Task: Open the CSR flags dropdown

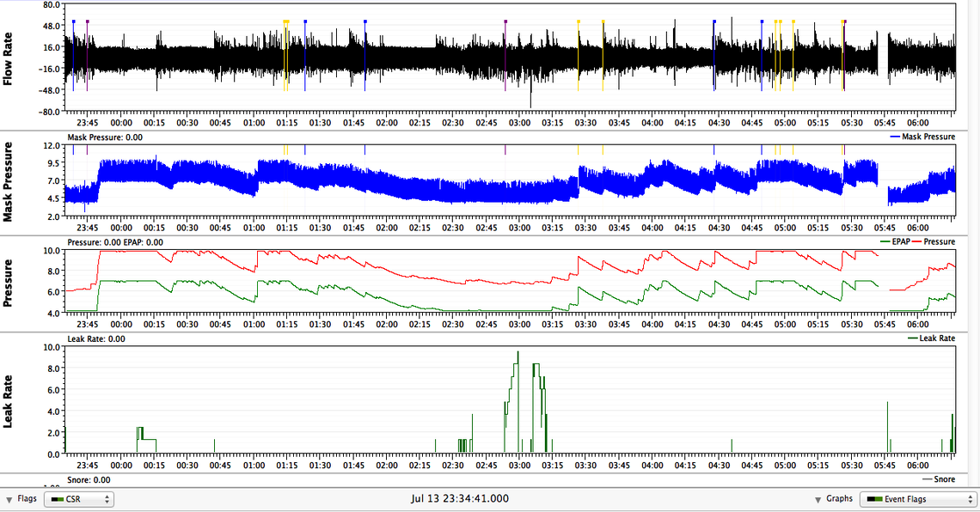Action: (x=79, y=499)
